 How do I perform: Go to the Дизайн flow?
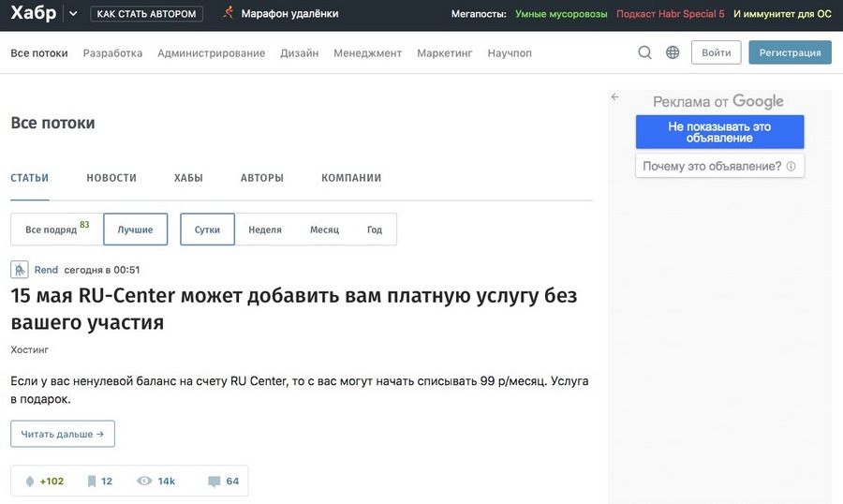299,53
